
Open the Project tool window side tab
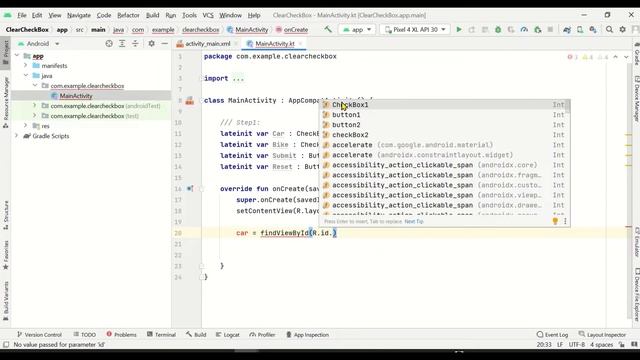(6, 52)
